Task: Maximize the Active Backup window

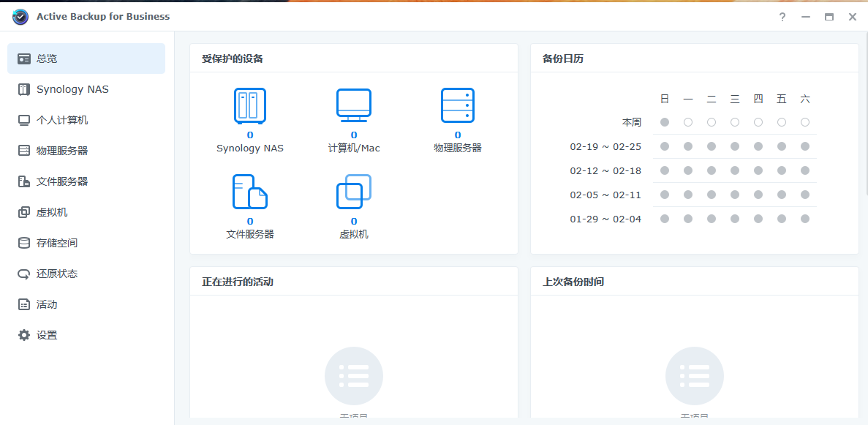Action: (829, 17)
